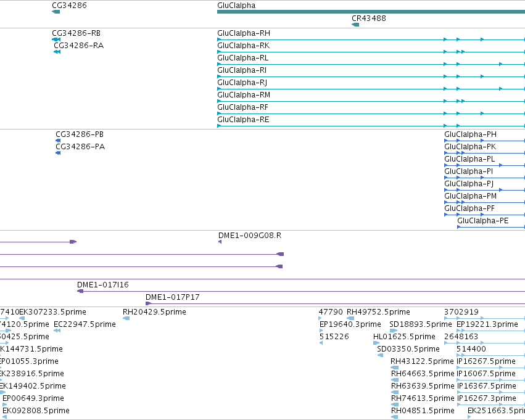Choose protein GluClalpha-PI
Viewport: 525px width, 420px height.
tap(468, 171)
